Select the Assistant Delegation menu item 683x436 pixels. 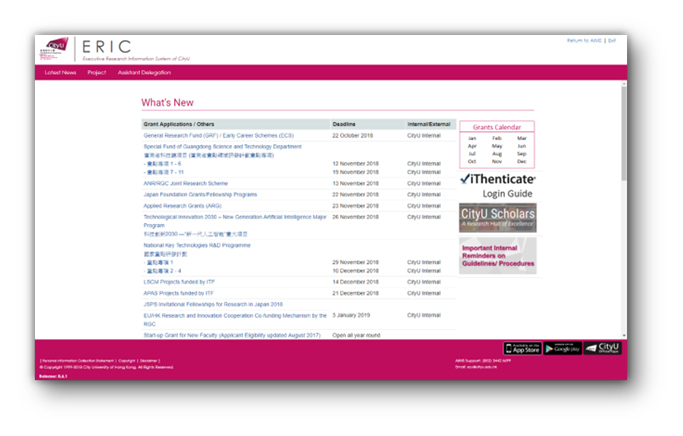coord(145,73)
